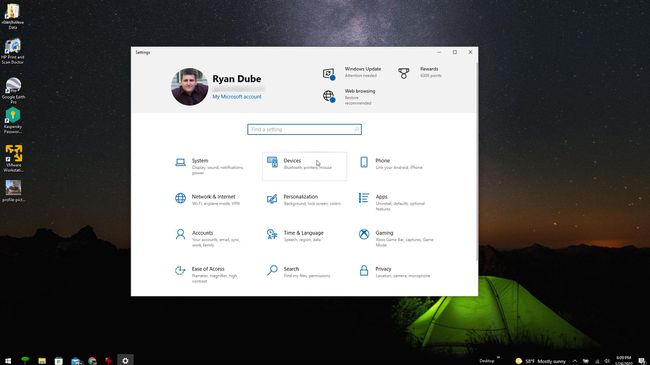Click Ryan Dube's profile picture
Screen dimensions: 650x365
pos(189,87)
